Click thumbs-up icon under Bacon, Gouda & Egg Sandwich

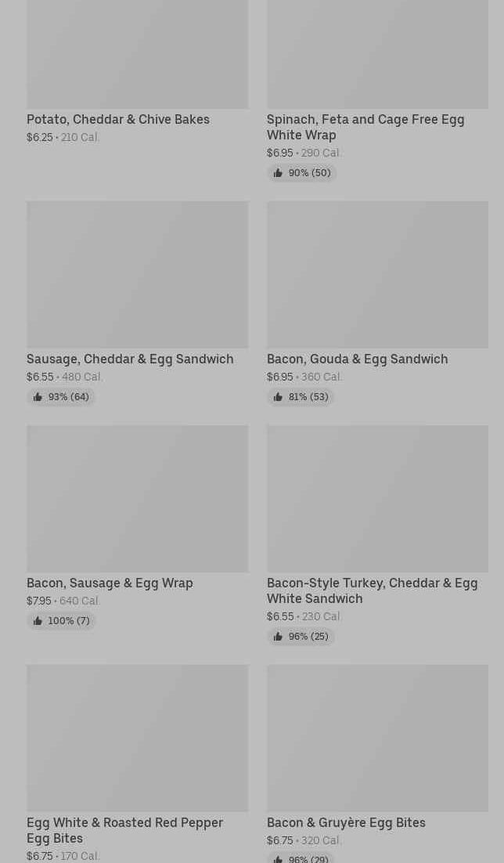pyautogui.click(x=278, y=397)
